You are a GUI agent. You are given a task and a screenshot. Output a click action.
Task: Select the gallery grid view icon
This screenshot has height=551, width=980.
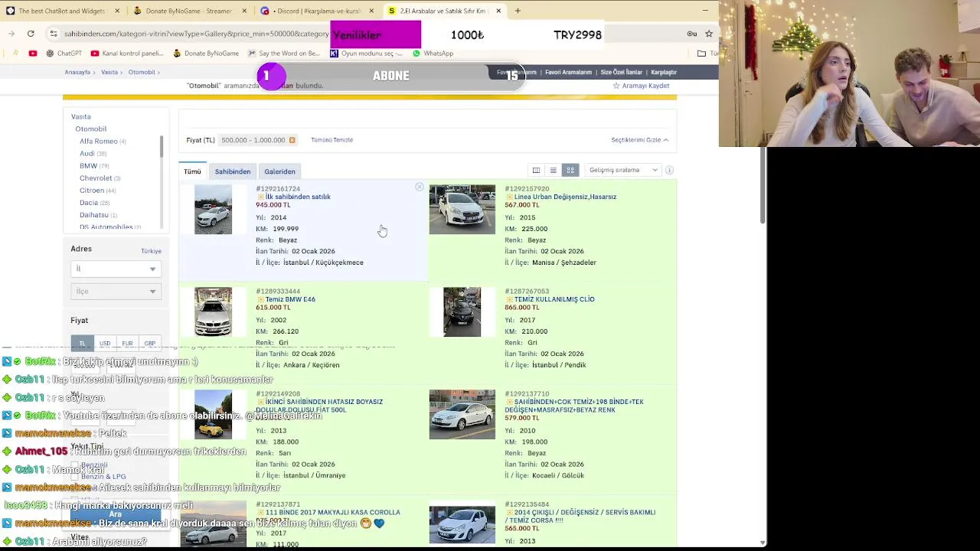570,170
